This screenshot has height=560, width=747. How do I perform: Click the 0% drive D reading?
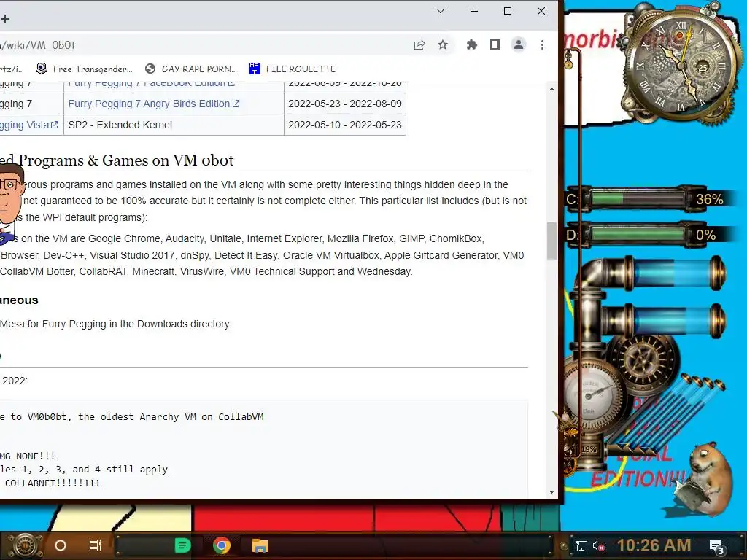tap(705, 236)
